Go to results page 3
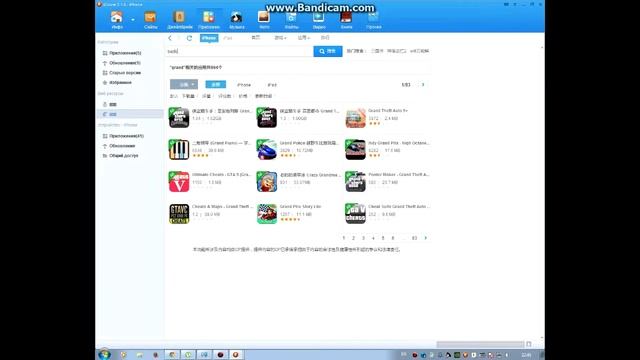The image size is (640, 360). point(363,238)
